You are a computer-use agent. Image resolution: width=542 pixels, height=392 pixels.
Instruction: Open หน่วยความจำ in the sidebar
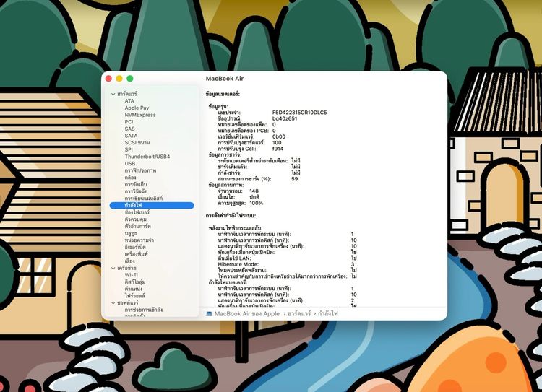coord(139,240)
